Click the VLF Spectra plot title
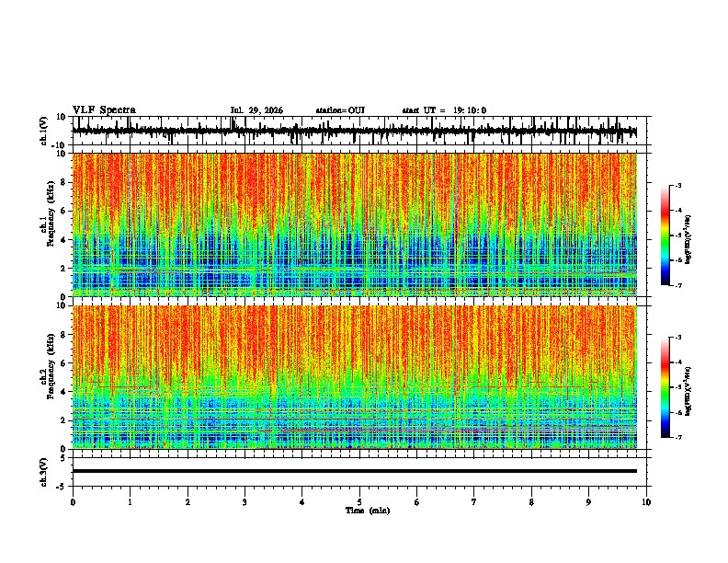This screenshot has height=563, width=728. pos(104,109)
